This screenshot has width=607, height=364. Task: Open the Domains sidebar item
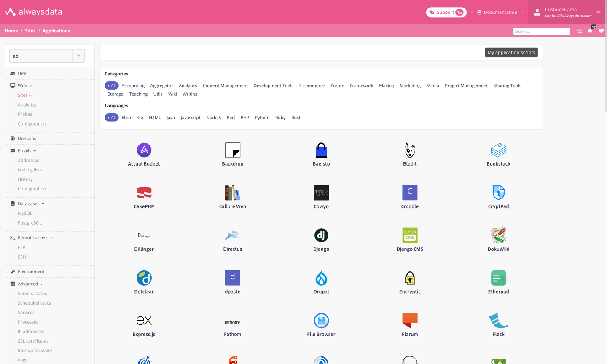tap(27, 139)
